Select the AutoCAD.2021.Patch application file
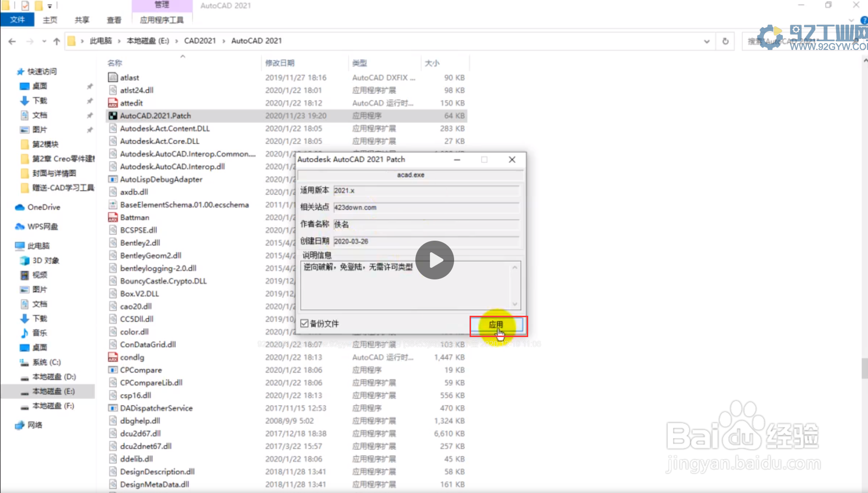The image size is (868, 493). pos(287,116)
